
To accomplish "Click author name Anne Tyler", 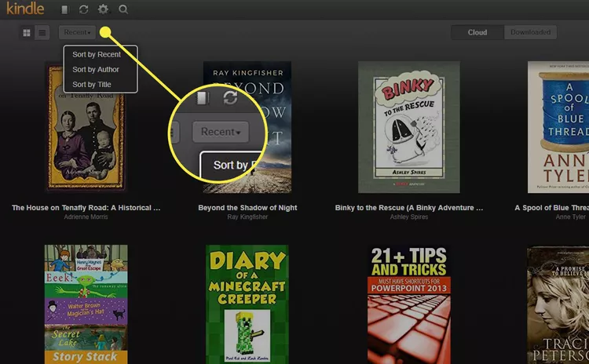I will [x=571, y=217].
